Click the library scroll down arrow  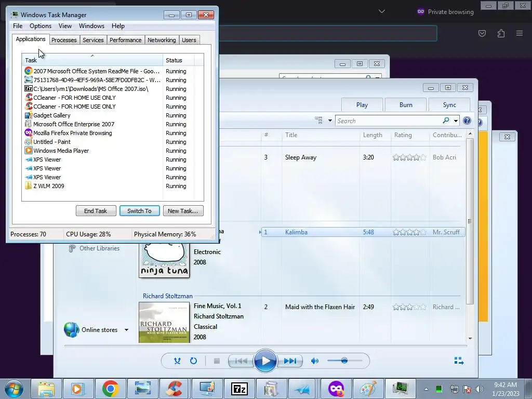click(x=470, y=338)
